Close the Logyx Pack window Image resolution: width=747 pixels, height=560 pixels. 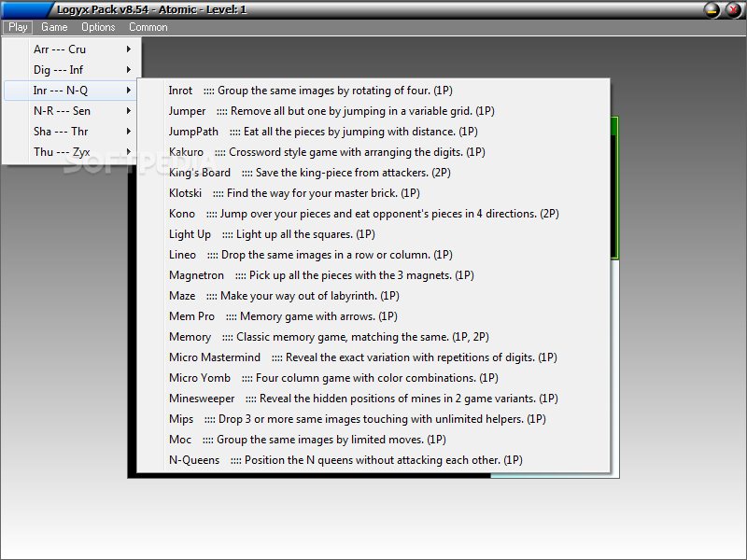pos(733,9)
